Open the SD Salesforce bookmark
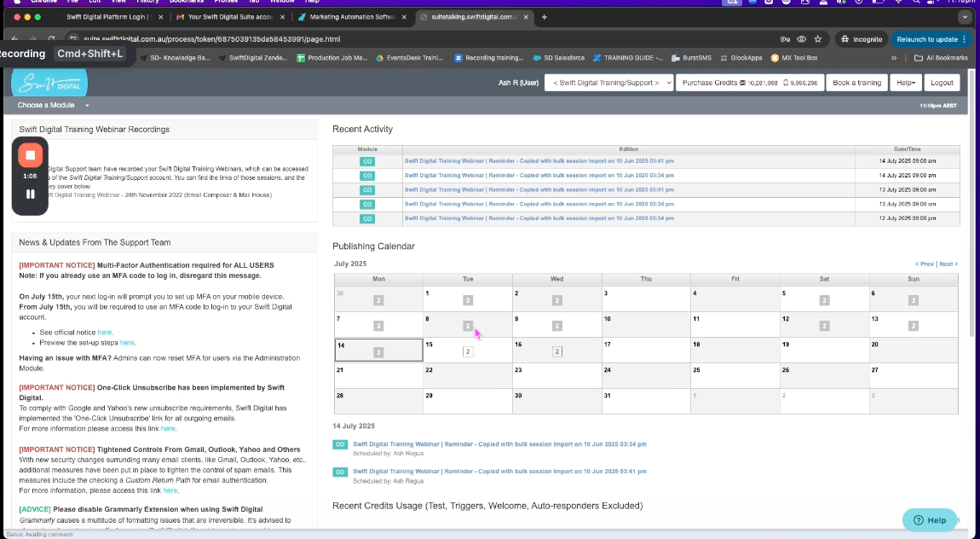Image resolution: width=980 pixels, height=539 pixels. pyautogui.click(x=559, y=58)
